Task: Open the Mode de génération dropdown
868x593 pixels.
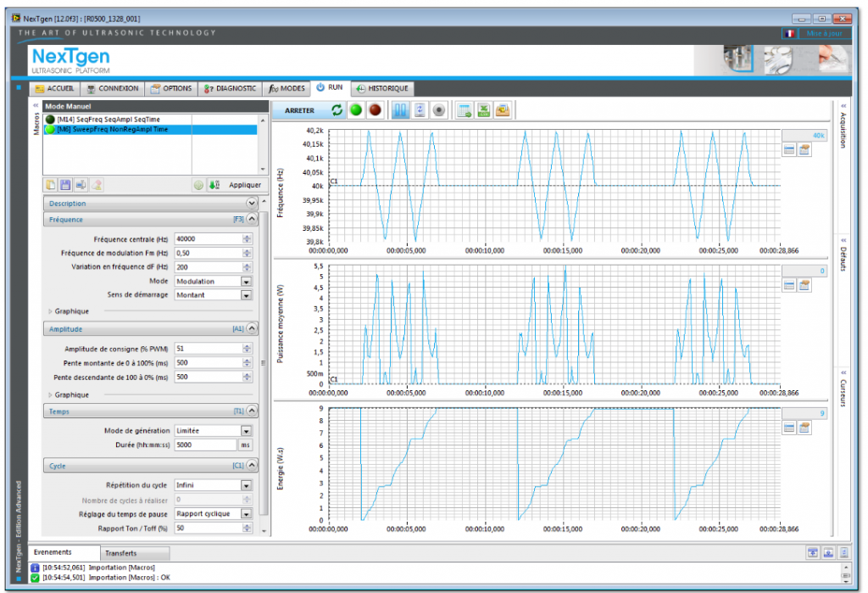Action: (x=247, y=431)
